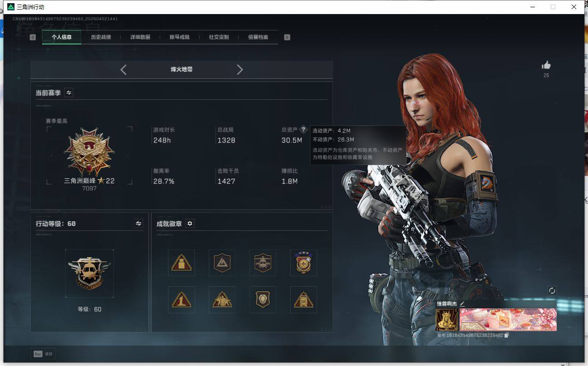588x366 pixels.
Task: Edit the nickname 怪兽啊杰 with the pencil
Action: (462, 303)
